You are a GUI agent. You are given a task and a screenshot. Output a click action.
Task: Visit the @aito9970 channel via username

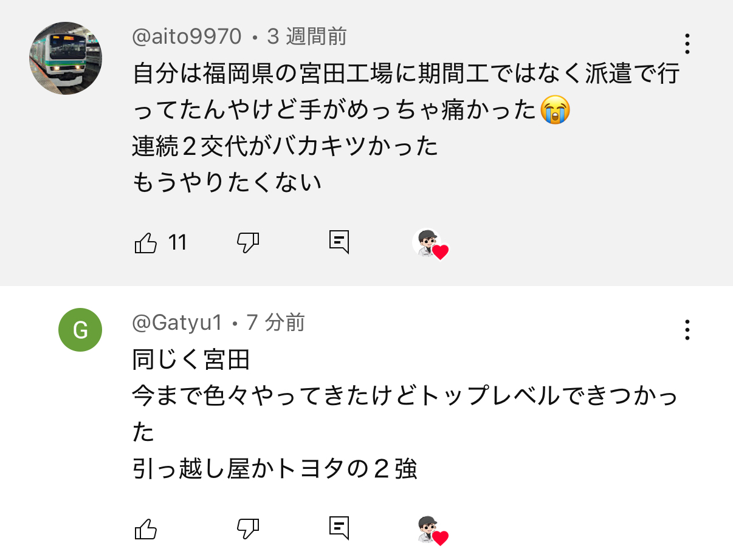pyautogui.click(x=187, y=37)
